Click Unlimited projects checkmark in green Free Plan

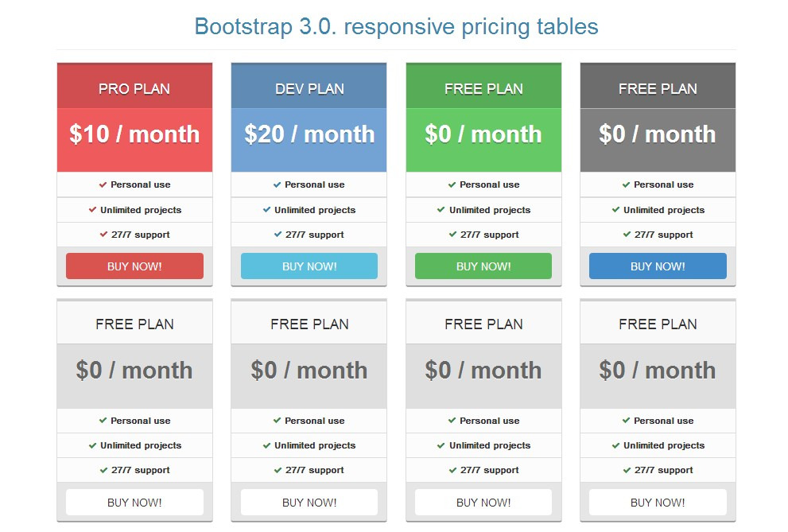(441, 210)
